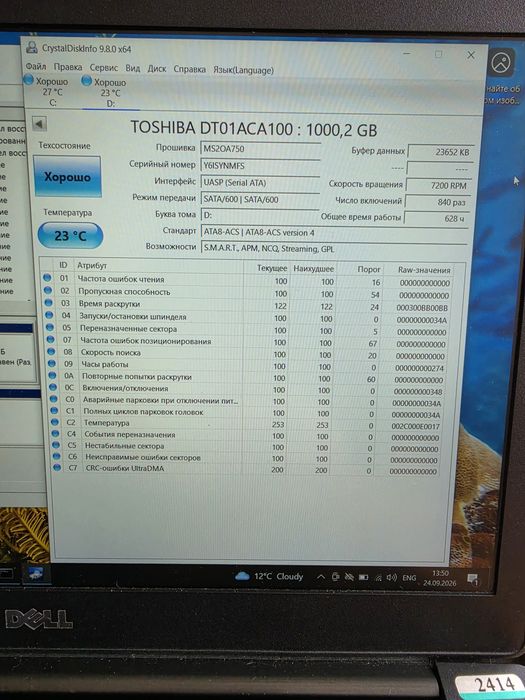Open the Диск menu
Viewport: 525px width, 700px height.
point(157,69)
